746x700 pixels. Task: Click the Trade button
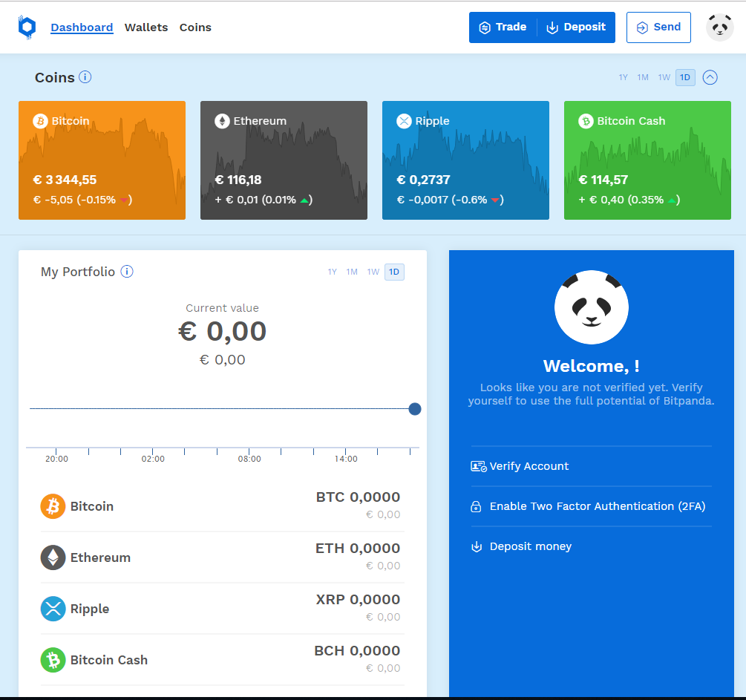503,27
